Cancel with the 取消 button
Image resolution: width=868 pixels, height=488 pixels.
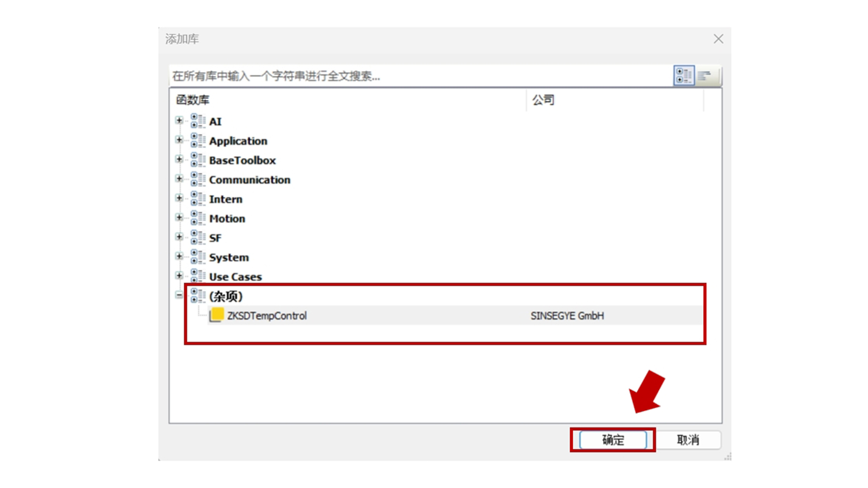688,440
